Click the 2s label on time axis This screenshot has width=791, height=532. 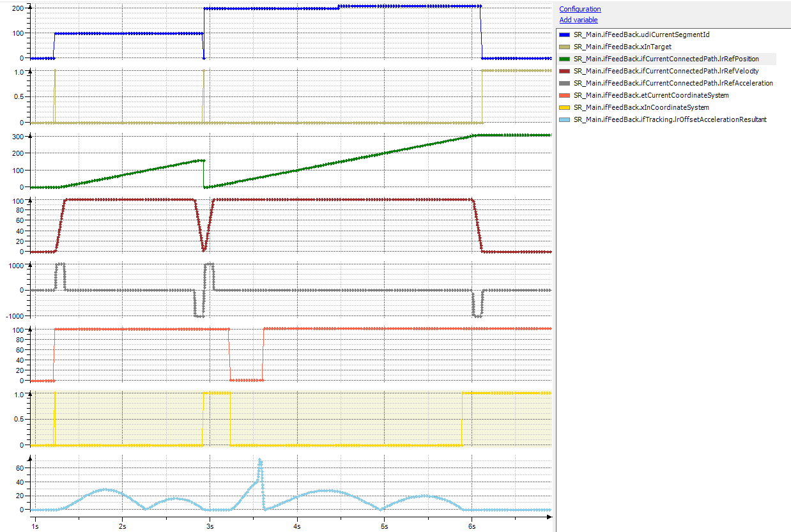121,526
